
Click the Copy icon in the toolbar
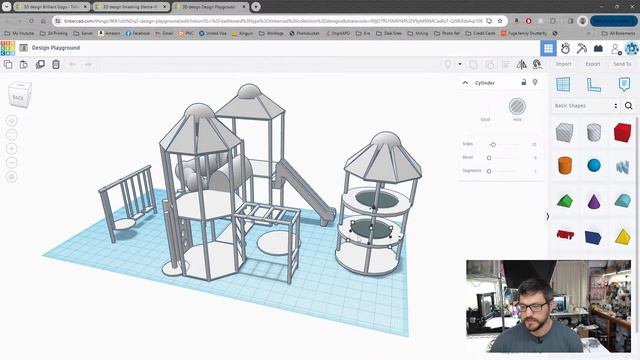8,64
